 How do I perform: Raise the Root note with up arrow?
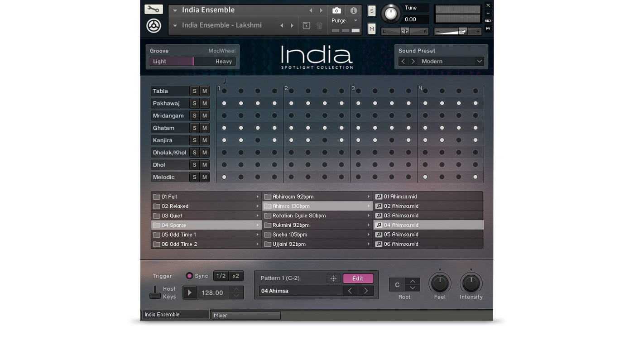[413, 281]
